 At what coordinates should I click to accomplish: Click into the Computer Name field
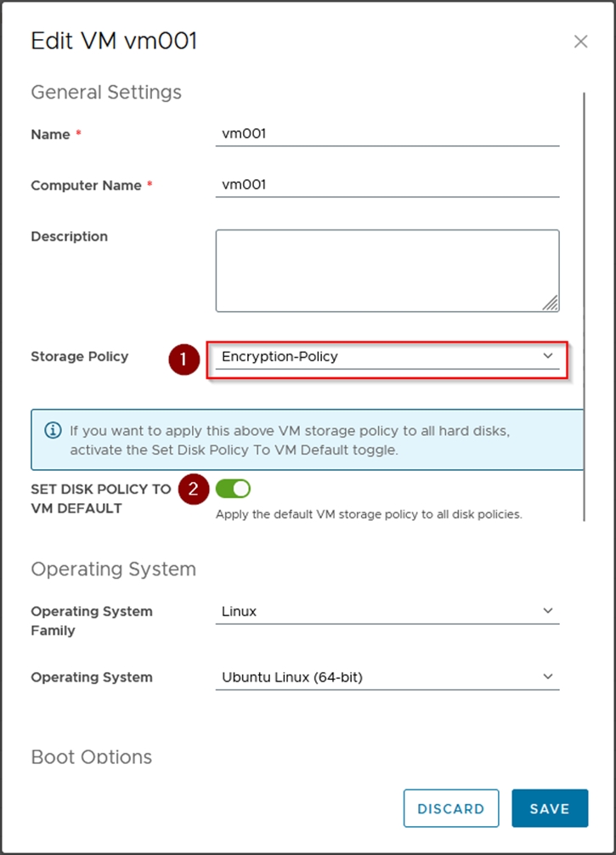tap(387, 184)
